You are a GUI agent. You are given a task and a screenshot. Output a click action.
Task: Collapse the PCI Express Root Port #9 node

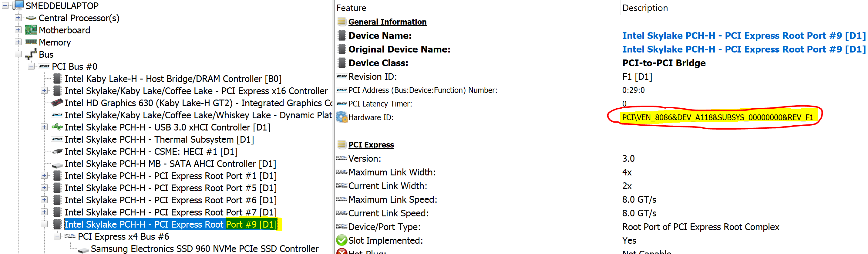[x=44, y=224]
